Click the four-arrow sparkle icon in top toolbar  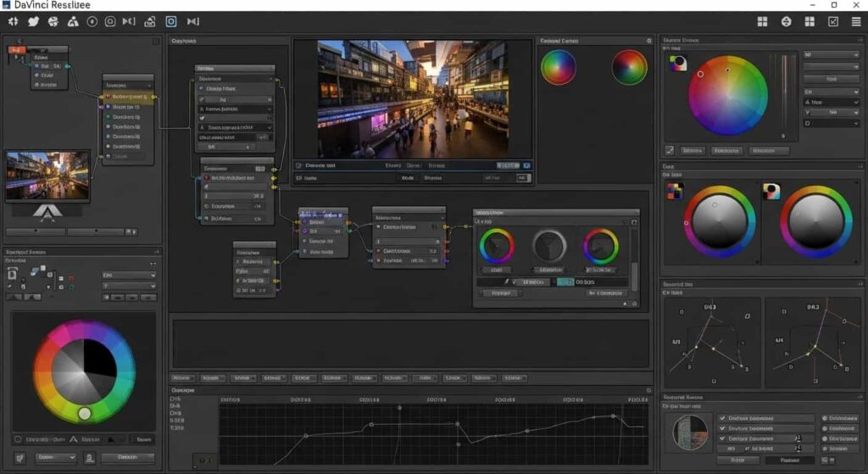click(x=14, y=21)
